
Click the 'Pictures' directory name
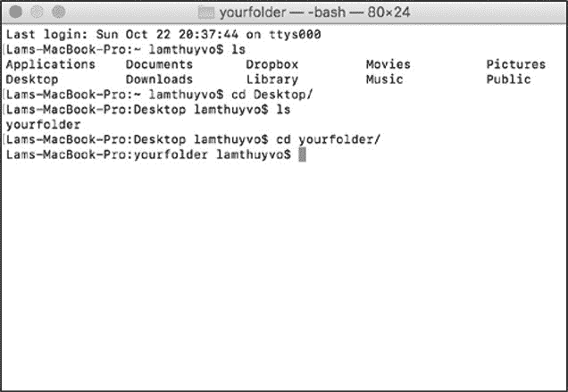coord(515,64)
